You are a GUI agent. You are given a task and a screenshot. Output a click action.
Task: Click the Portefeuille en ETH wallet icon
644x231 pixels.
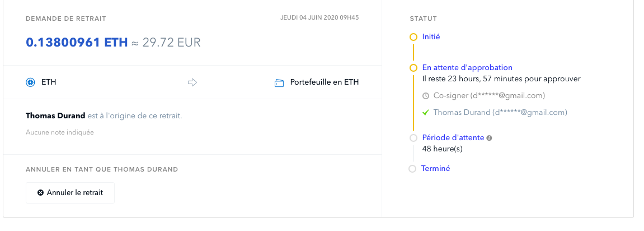(x=280, y=82)
